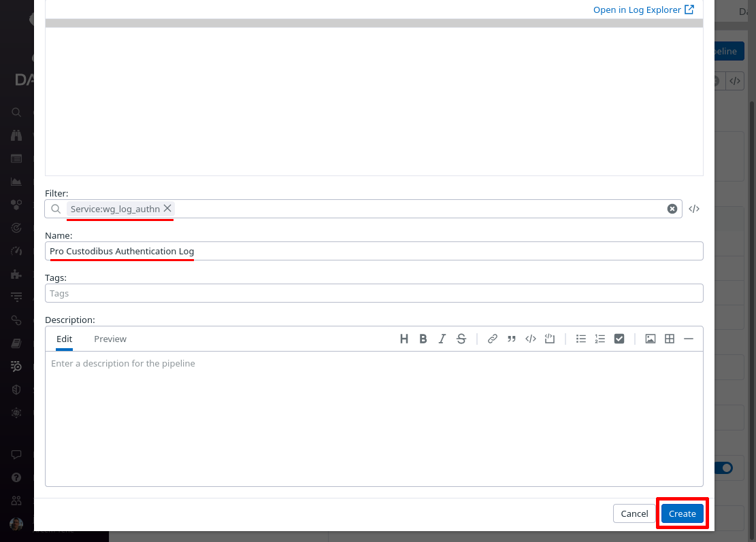Click the Create pipeline button
The image size is (756, 542).
pyautogui.click(x=682, y=513)
